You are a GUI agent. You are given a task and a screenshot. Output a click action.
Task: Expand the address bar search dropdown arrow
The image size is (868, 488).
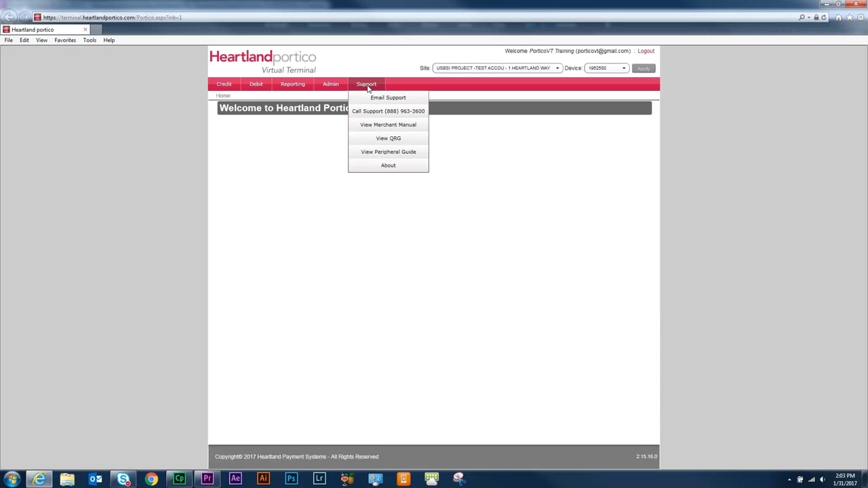808,18
